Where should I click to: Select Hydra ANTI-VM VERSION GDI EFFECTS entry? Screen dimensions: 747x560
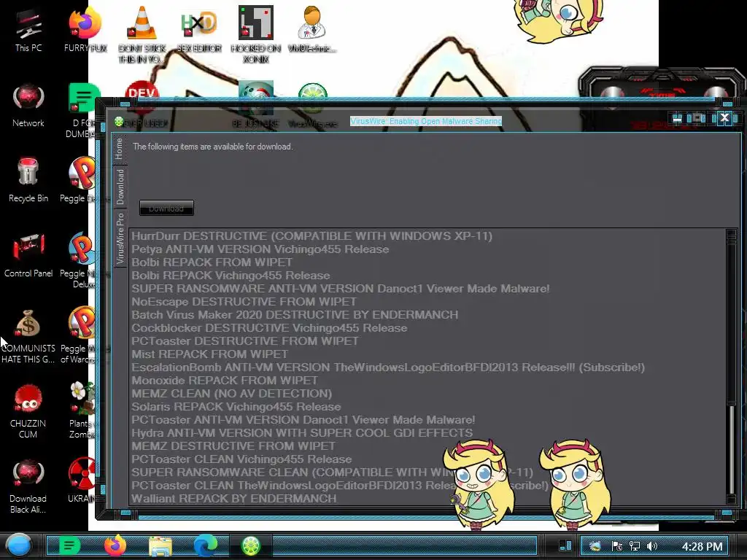302,433
